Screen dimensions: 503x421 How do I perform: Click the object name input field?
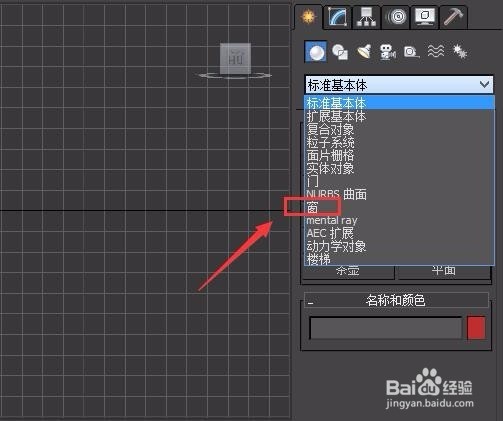coord(386,328)
